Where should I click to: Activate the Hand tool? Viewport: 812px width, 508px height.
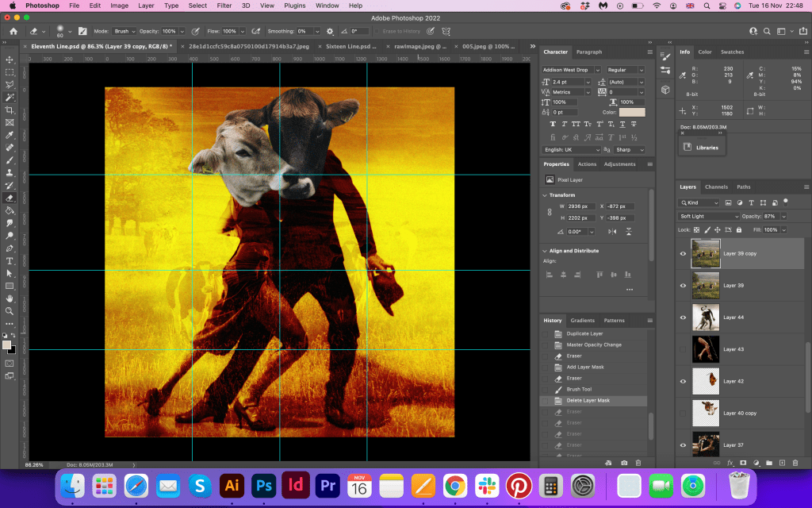tap(10, 298)
